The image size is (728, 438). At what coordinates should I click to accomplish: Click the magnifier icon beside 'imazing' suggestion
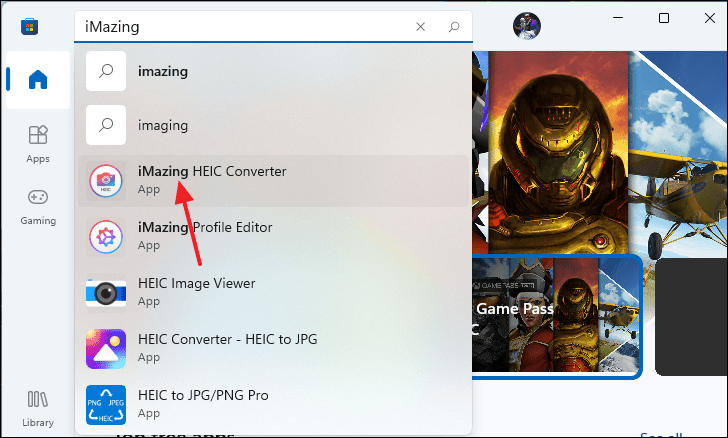pos(106,71)
